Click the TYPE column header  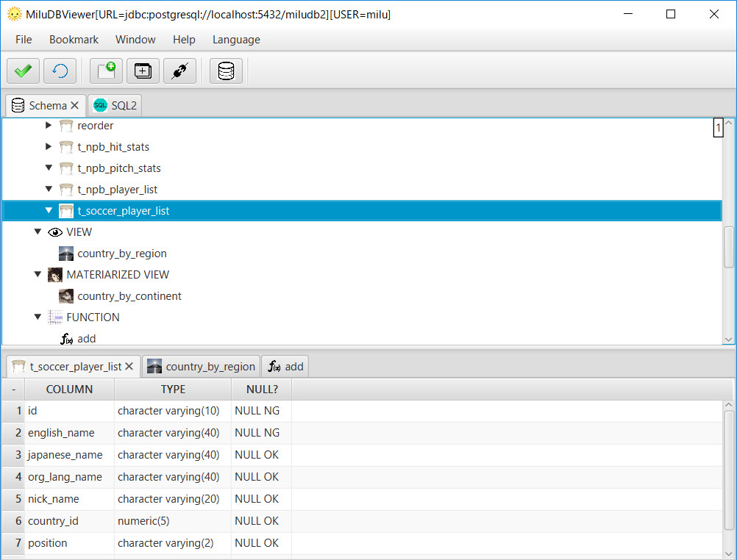(x=173, y=389)
